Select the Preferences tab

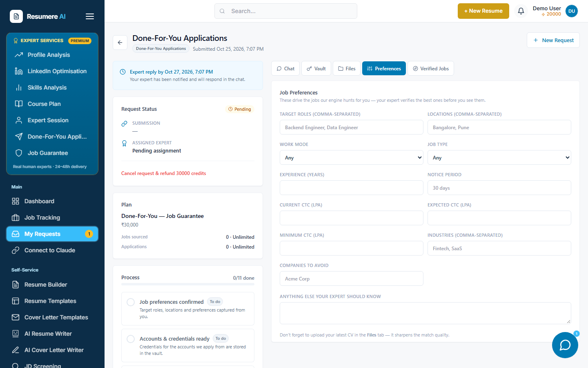[384, 68]
